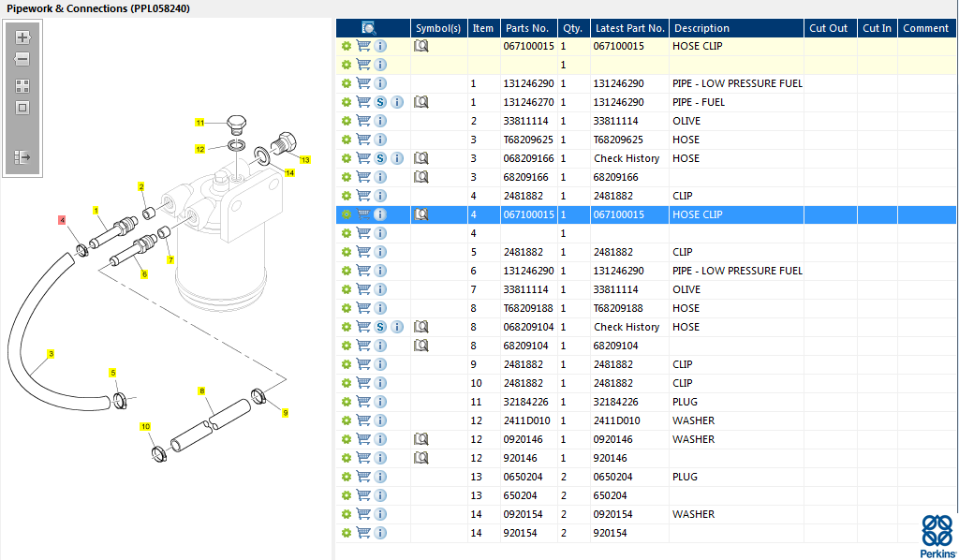This screenshot has height=560, width=959.
Task: Click the 'Pipework & Connections (PPL058240)' title
Action: coord(97,8)
